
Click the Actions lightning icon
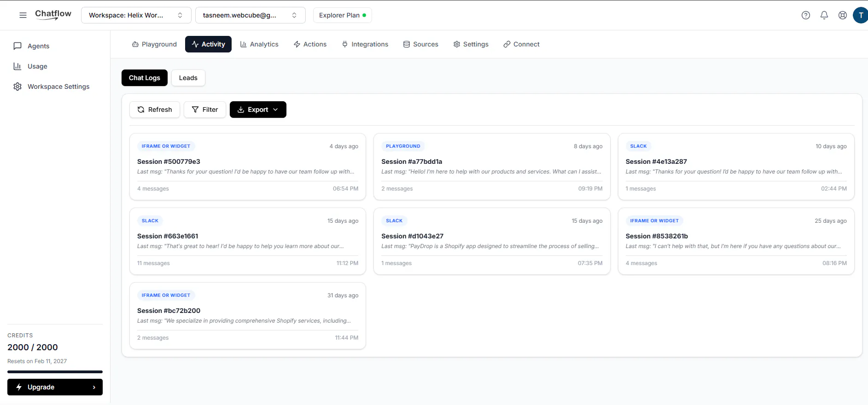coord(297,44)
